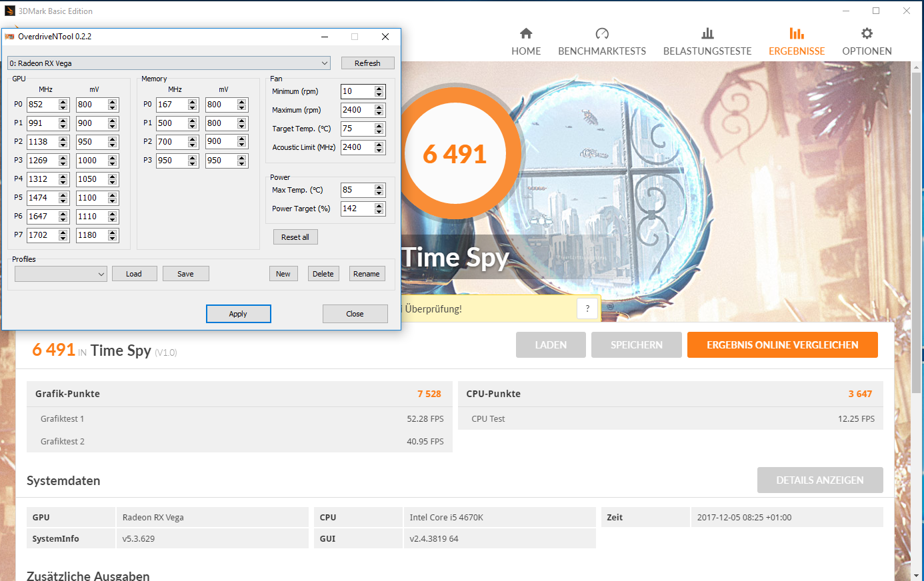924x581 pixels.
Task: Click the question mark help button
Action: 587,308
